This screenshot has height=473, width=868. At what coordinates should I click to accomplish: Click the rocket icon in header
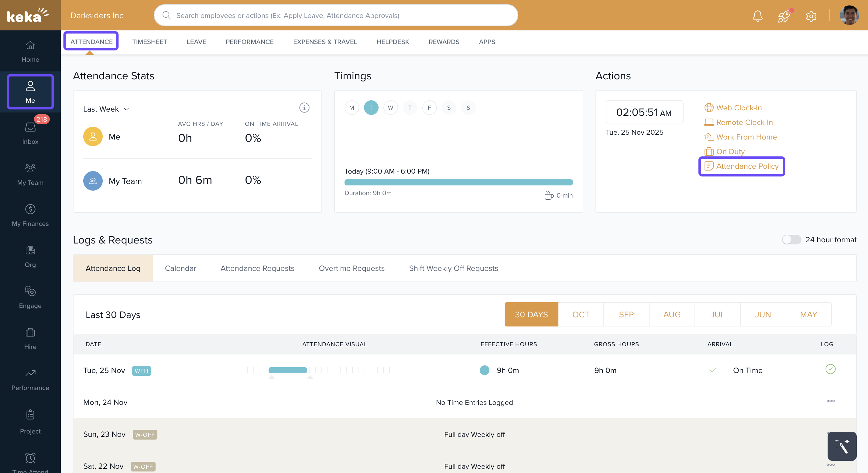(784, 16)
